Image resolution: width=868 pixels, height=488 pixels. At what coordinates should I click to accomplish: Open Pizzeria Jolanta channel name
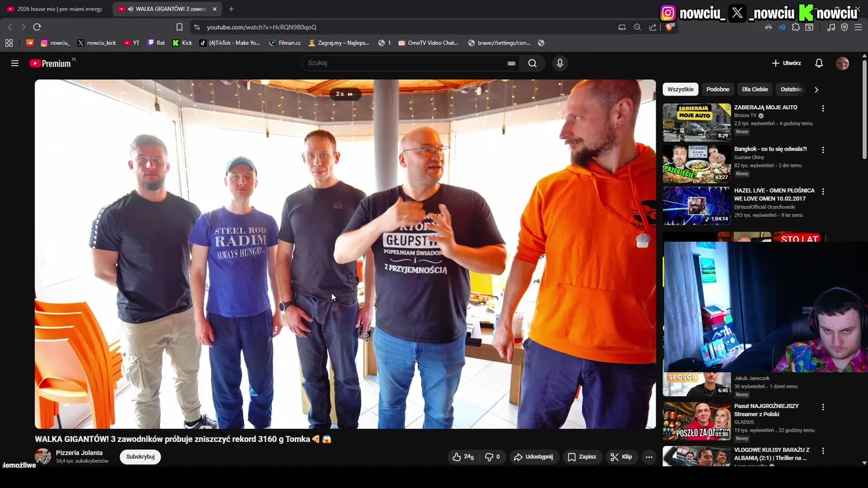click(79, 453)
